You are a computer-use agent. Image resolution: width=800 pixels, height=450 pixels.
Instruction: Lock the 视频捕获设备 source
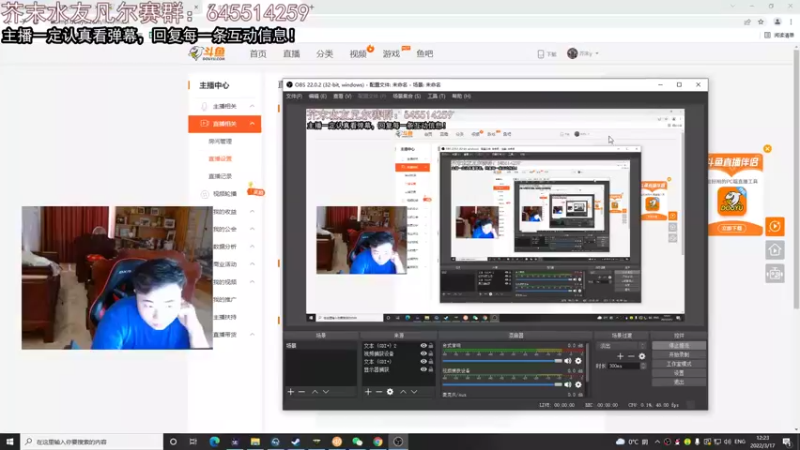tap(431, 354)
